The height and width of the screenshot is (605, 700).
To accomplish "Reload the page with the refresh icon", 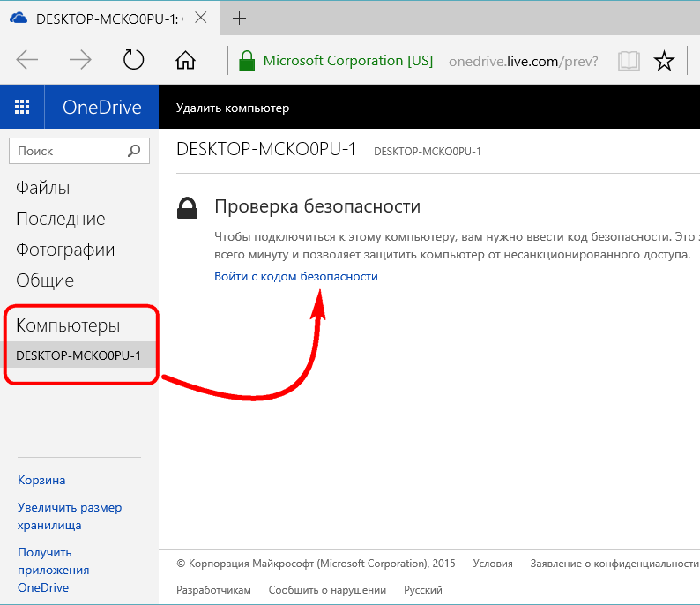I will 133,60.
